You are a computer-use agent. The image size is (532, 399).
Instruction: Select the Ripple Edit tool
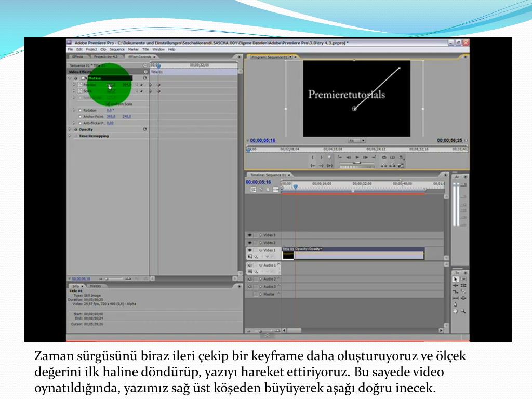click(456, 285)
